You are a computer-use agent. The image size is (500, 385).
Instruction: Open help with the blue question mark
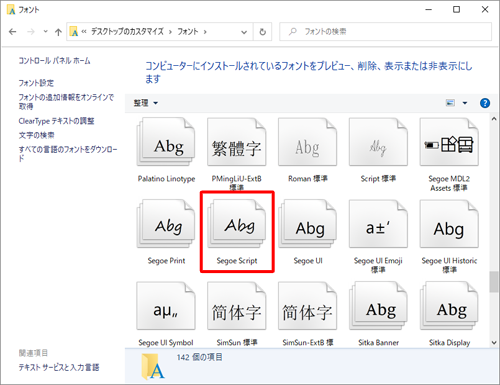(485, 103)
